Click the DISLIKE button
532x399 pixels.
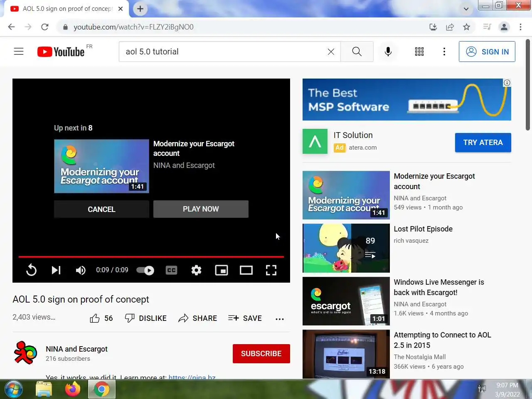(x=145, y=318)
